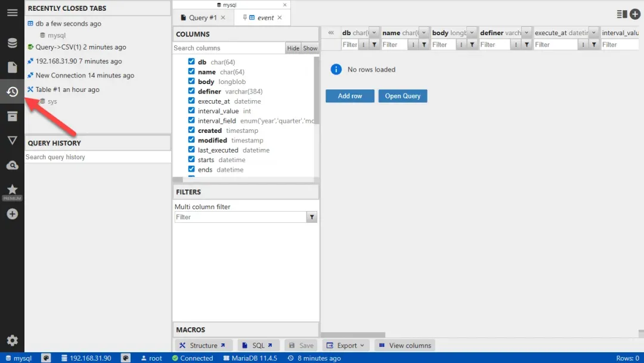Focus the Search query history field
This screenshot has width=644, height=363.
coord(97,157)
